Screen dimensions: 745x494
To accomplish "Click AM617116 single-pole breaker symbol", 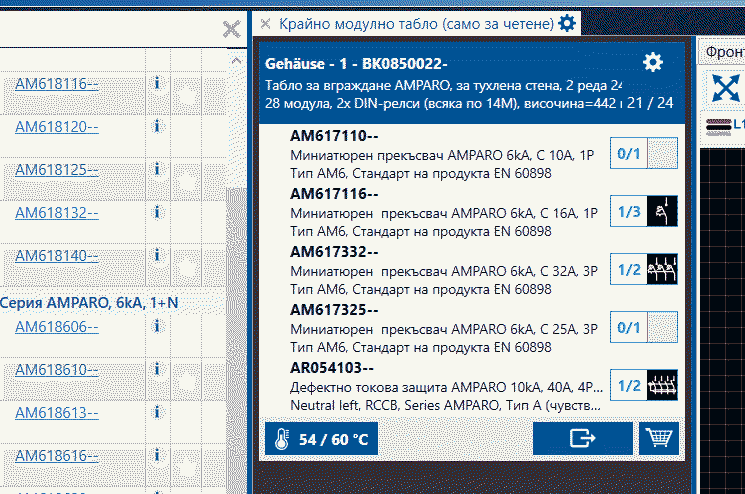I will tap(662, 211).
